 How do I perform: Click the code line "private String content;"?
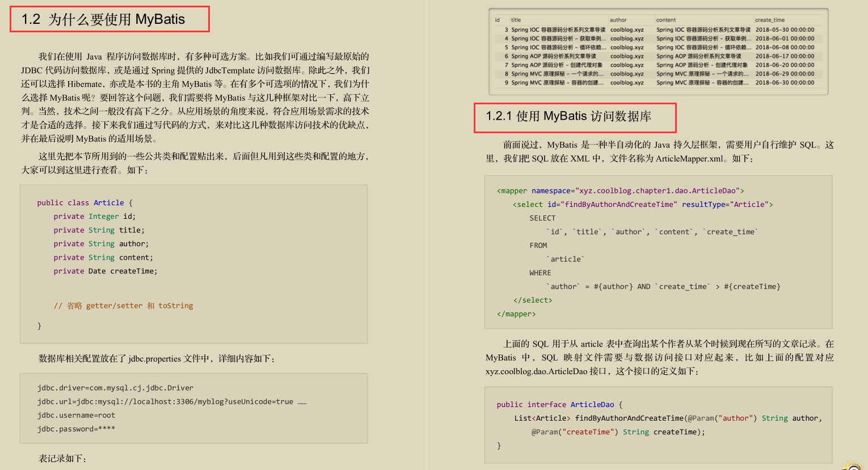coord(103,257)
